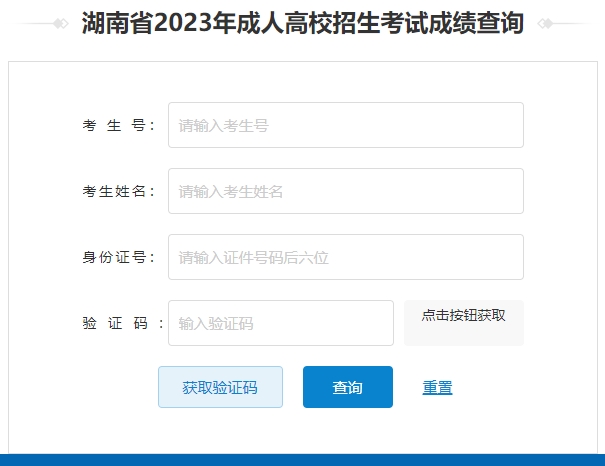Click the 身份证号 field label
The image size is (605, 466).
click(x=118, y=258)
